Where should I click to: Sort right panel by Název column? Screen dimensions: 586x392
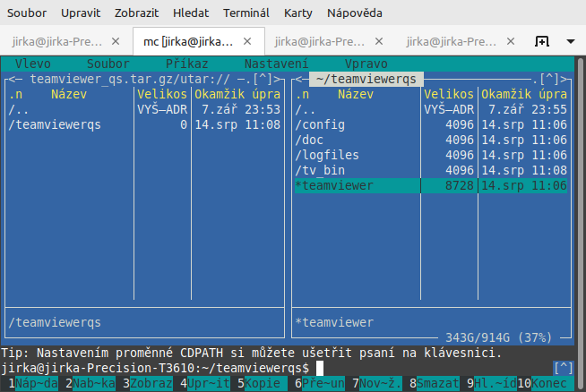[356, 94]
